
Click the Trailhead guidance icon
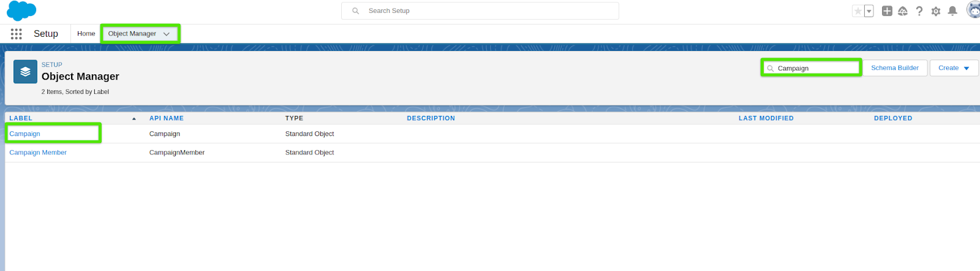pos(903,11)
